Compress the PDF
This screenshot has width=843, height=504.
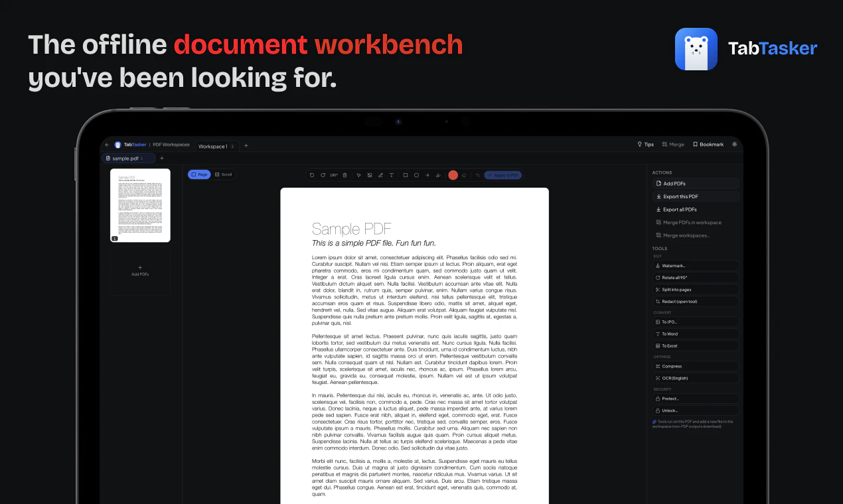(x=696, y=366)
